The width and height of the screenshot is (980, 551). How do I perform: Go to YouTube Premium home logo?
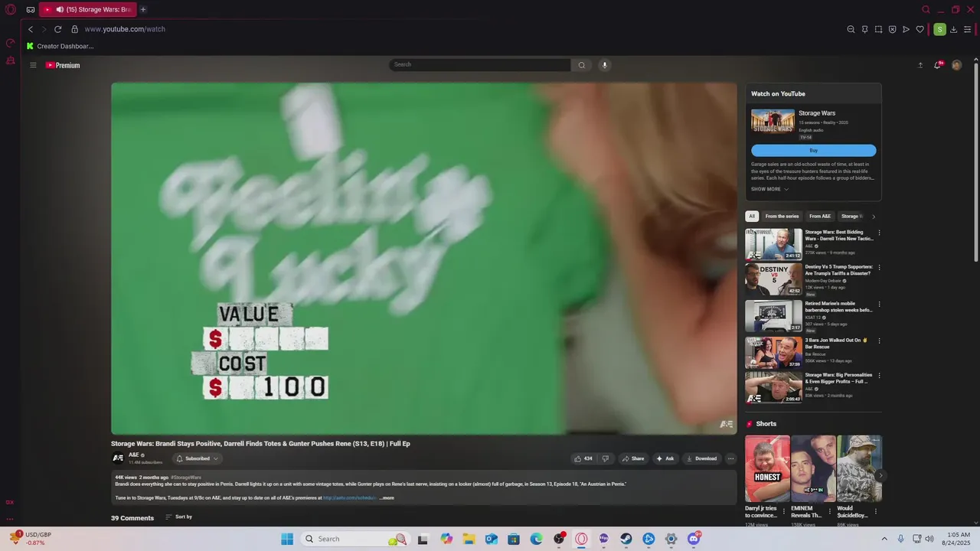(63, 65)
